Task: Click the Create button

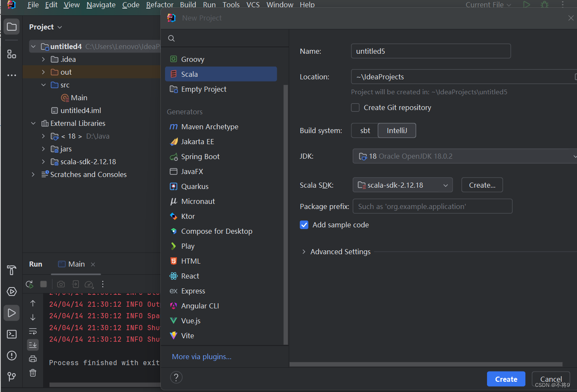Action: 506,379
